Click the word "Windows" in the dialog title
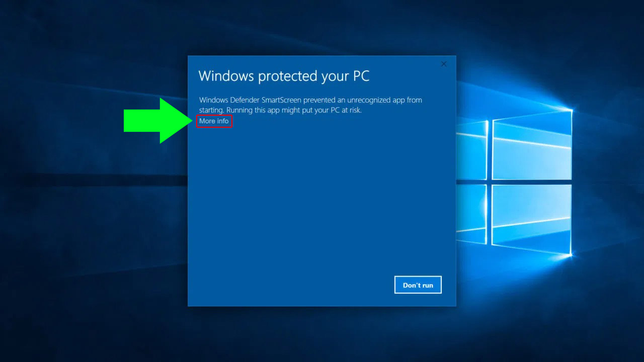This screenshot has height=362, width=644. coord(226,76)
